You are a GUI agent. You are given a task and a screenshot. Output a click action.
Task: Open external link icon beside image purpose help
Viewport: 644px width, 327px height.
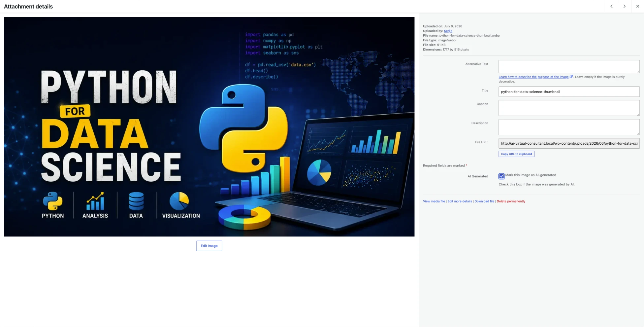pyautogui.click(x=571, y=77)
